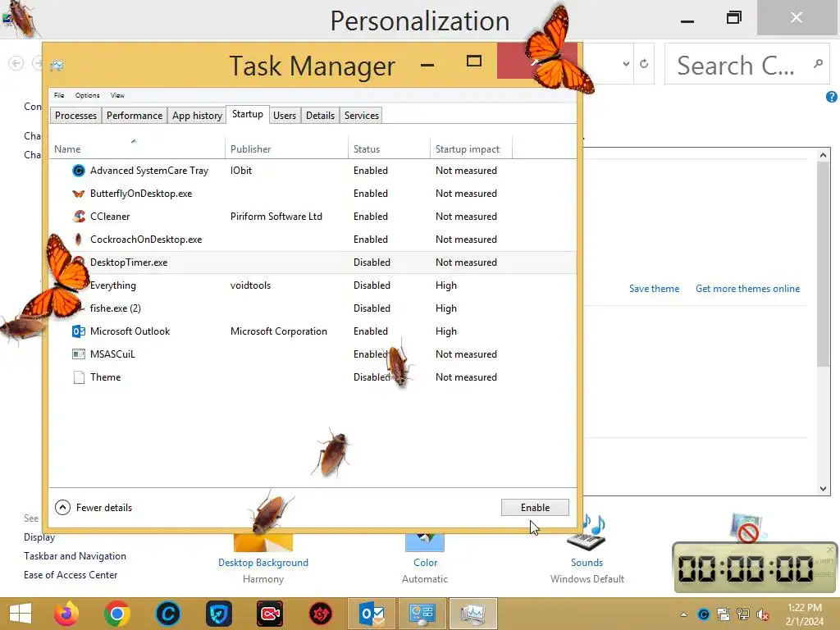Show hidden tray icons arrow

click(x=683, y=614)
